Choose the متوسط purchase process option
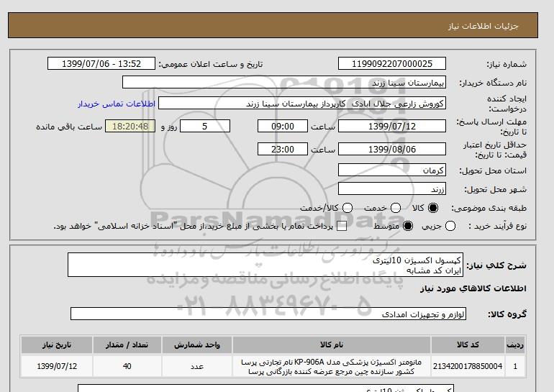554x392 pixels. (408, 226)
